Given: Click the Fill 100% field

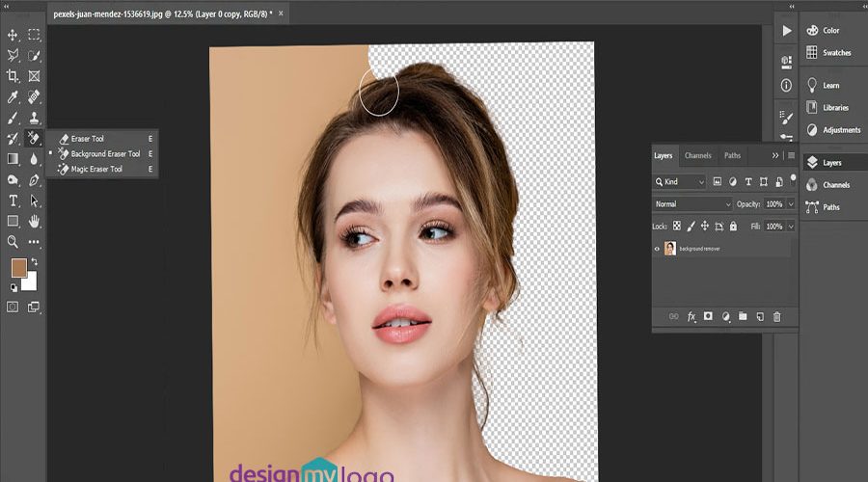Looking at the screenshot, I should coord(774,227).
